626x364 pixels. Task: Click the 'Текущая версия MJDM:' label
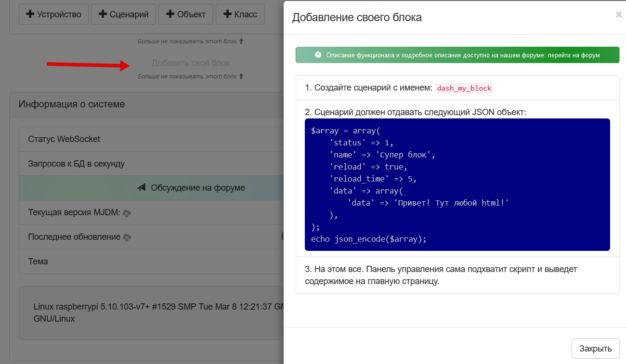[x=74, y=212]
